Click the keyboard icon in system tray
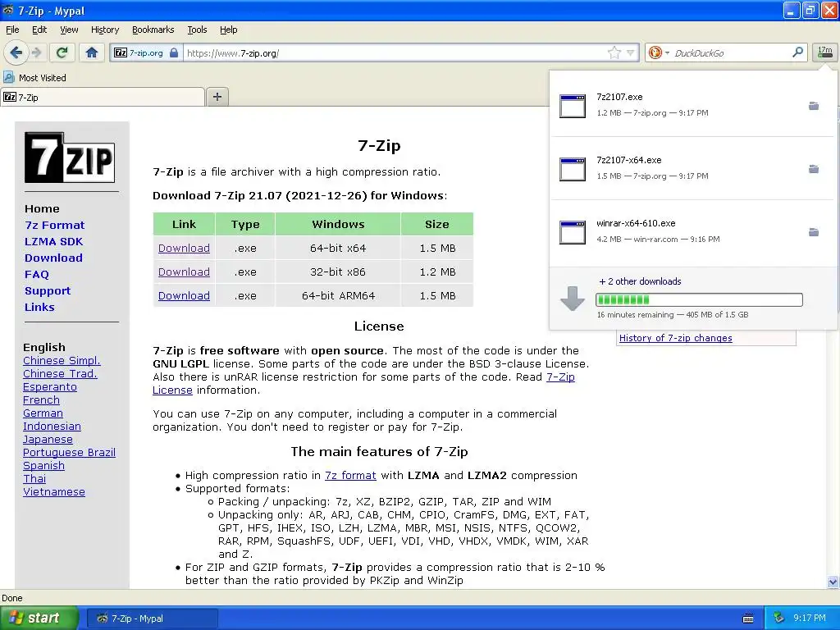 tap(748, 619)
